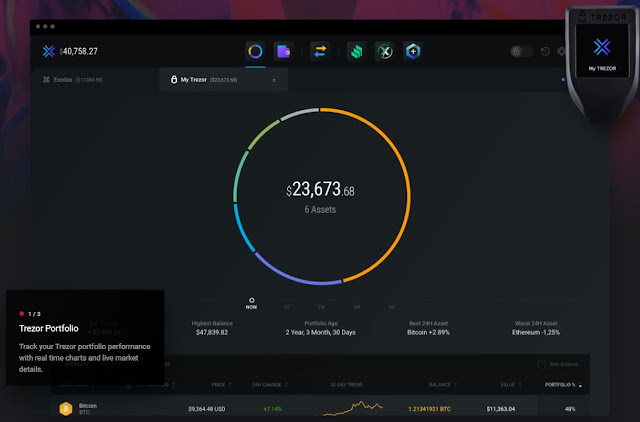Click the Highest Balance $47,839.82 stat
This screenshot has width=640, height=422.
point(212,328)
